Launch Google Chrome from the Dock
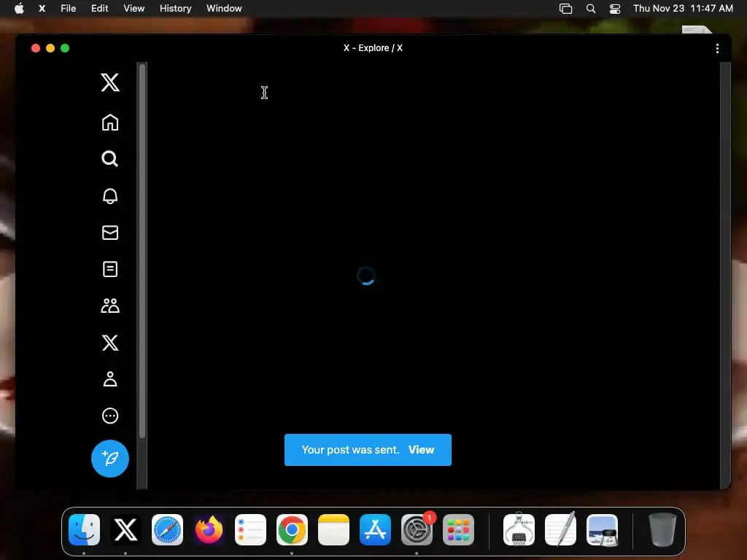 point(292,529)
